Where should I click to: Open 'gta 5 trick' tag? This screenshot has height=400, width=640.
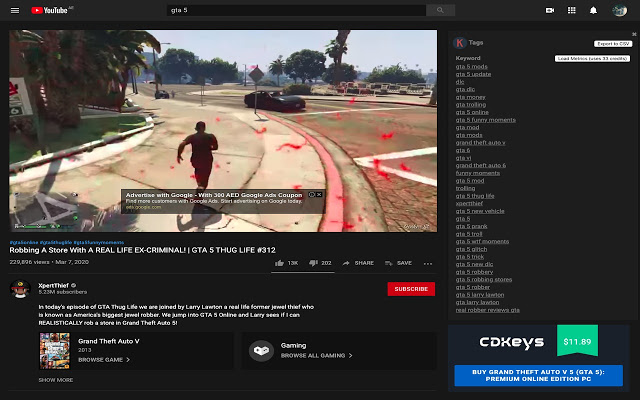[x=470, y=257]
